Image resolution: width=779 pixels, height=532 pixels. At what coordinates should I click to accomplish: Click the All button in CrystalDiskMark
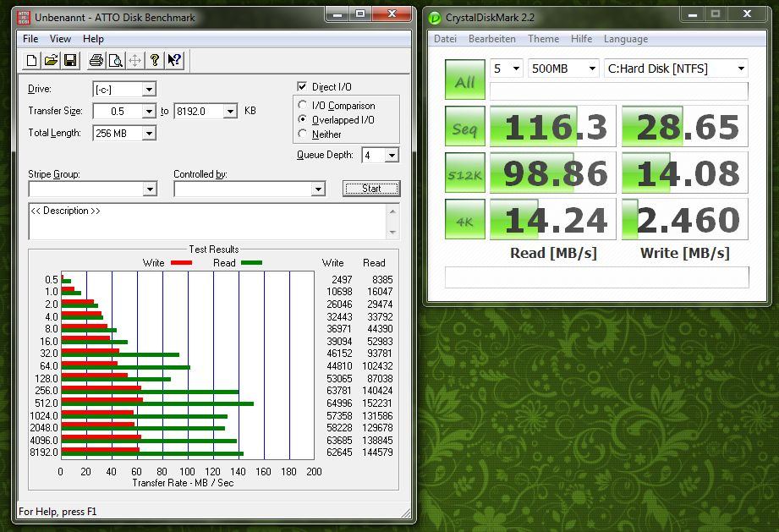[x=465, y=80]
